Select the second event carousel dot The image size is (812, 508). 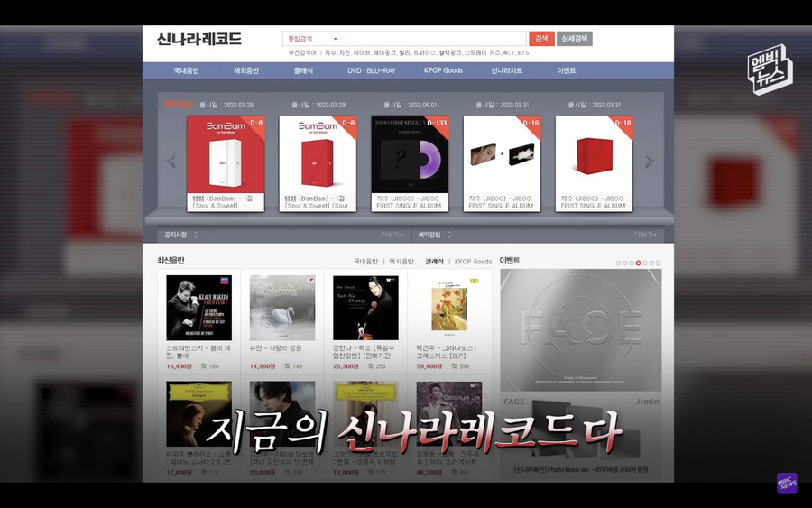click(625, 263)
